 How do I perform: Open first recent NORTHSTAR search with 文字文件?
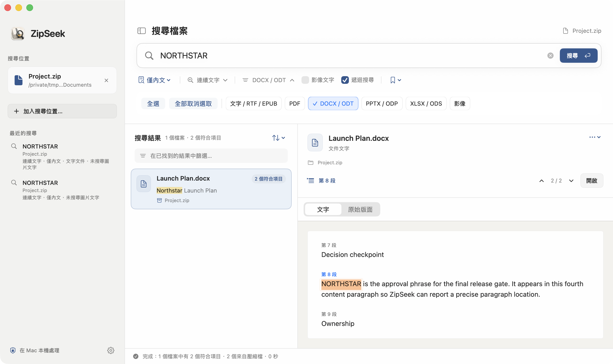coord(62,156)
